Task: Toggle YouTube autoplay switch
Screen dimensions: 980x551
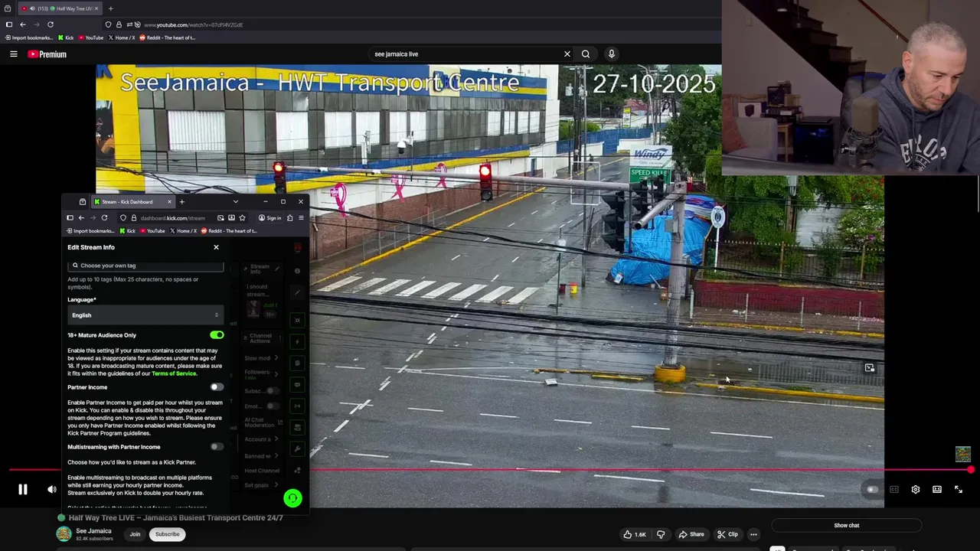Action: pyautogui.click(x=872, y=490)
